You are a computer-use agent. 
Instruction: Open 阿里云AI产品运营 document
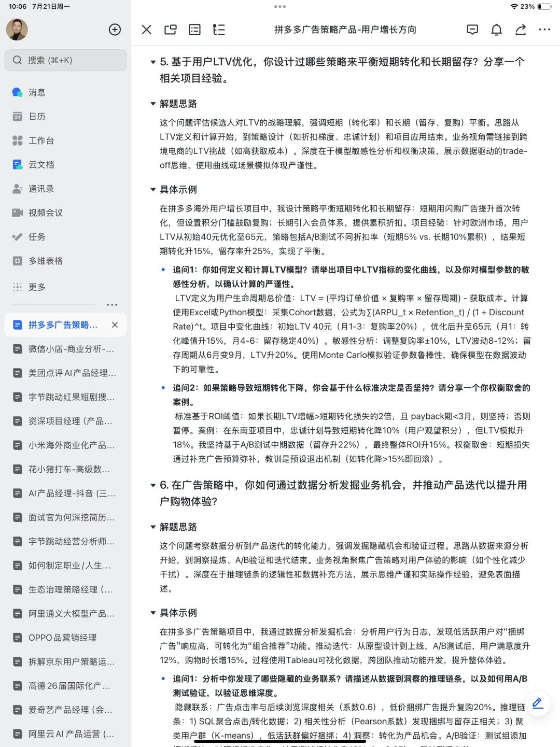pos(65,734)
